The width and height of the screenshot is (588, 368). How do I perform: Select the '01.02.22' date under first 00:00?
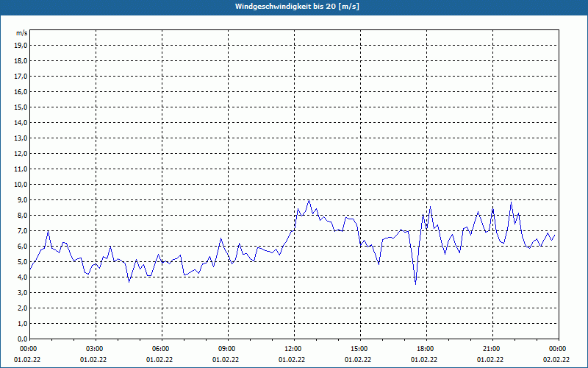(x=27, y=360)
